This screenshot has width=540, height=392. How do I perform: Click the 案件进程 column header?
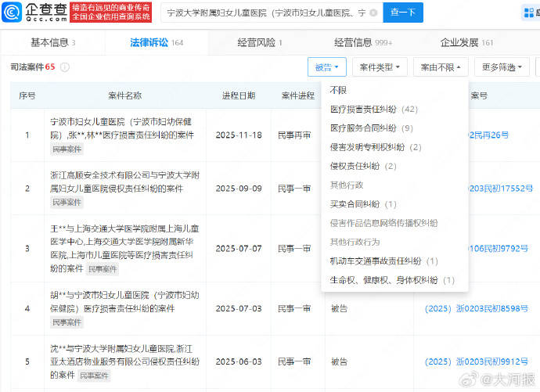click(x=298, y=95)
